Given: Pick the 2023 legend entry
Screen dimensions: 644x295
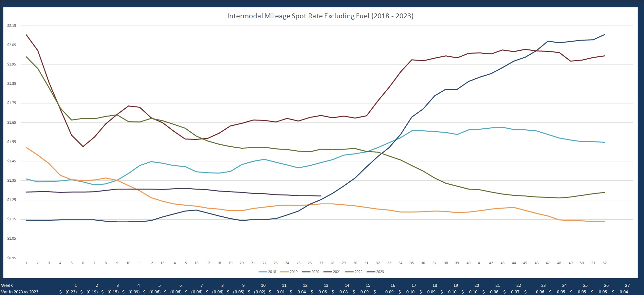Looking at the screenshot, I should click(376, 272).
